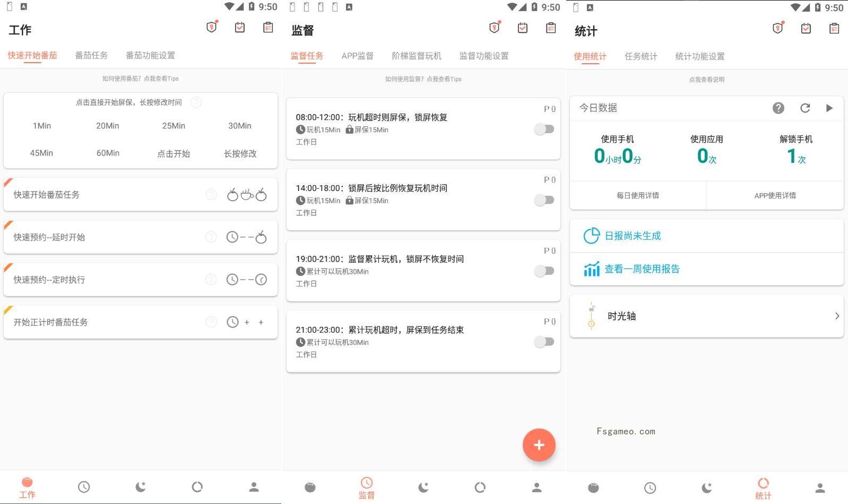Switch to 监督功能设置 tab
The height and width of the screenshot is (504, 848).
click(x=484, y=56)
